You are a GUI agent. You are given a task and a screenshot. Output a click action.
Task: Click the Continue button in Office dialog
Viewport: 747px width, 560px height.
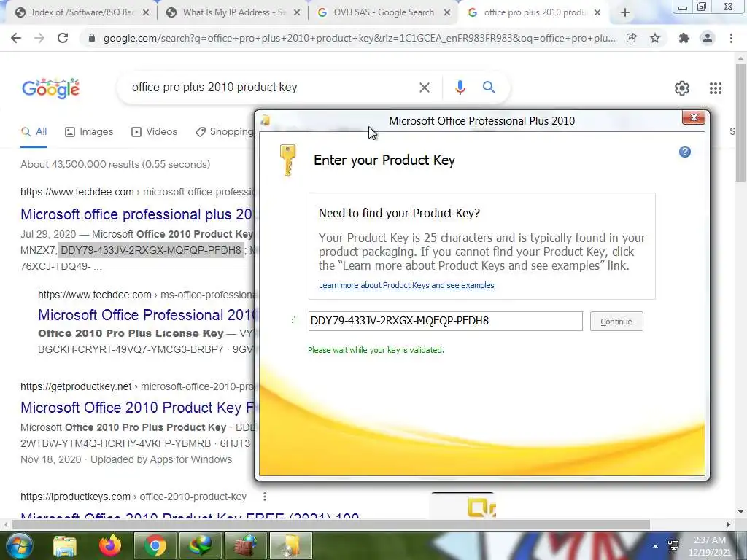pos(616,322)
